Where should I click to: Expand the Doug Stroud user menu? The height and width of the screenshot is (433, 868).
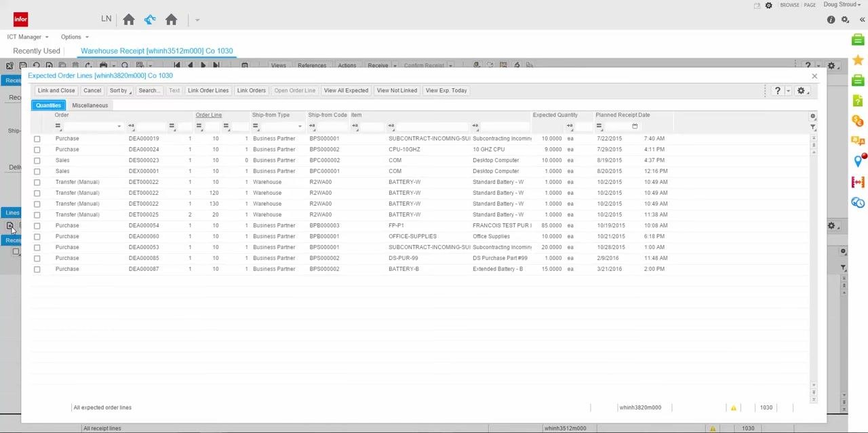(x=842, y=5)
